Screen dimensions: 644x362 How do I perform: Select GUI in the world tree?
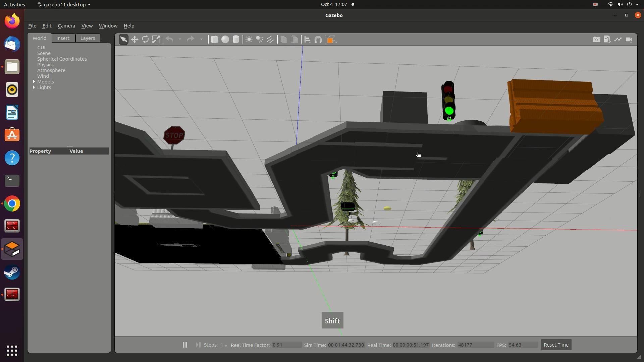(41, 48)
